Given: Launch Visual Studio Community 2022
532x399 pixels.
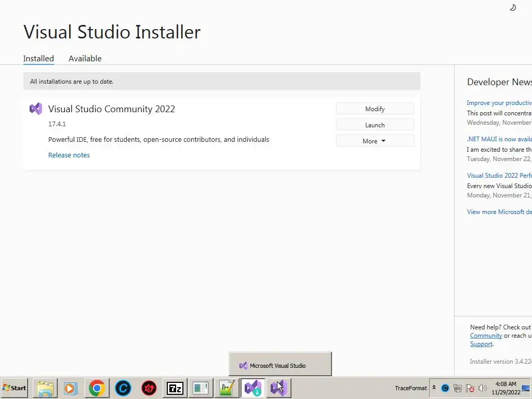Looking at the screenshot, I should [x=375, y=125].
